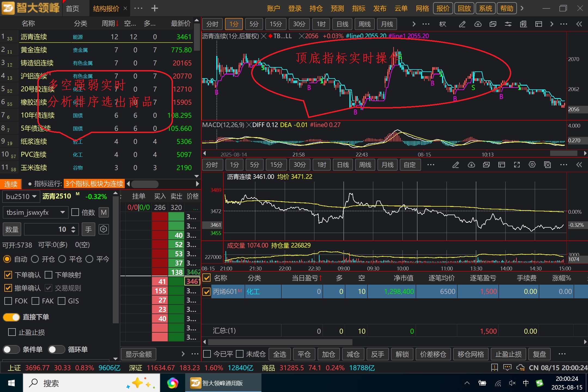Open the colorful browser icon in taskbar
588x392 pixels.
pos(173,383)
